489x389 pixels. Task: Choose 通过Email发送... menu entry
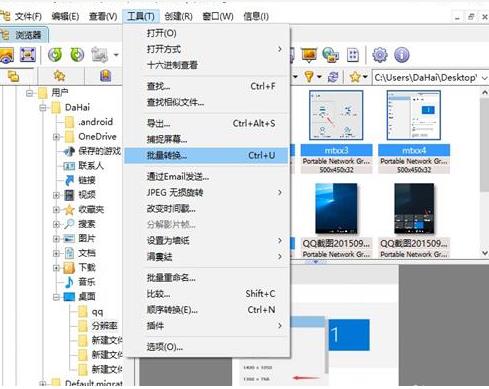pos(207,177)
